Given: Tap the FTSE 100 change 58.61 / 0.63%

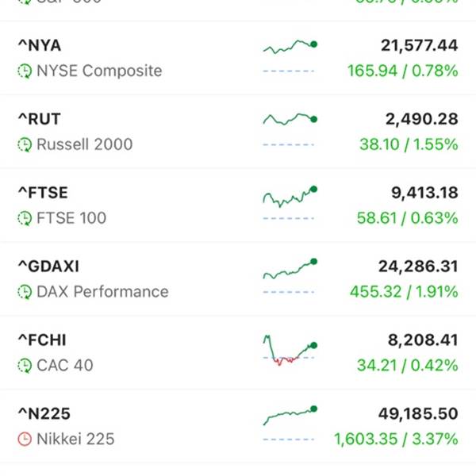Looking at the screenshot, I should click(407, 218).
